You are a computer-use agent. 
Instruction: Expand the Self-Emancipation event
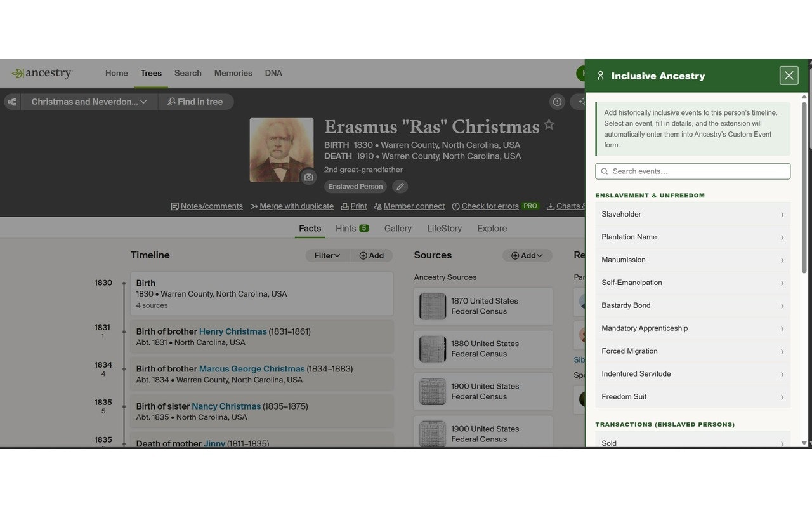pyautogui.click(x=693, y=283)
